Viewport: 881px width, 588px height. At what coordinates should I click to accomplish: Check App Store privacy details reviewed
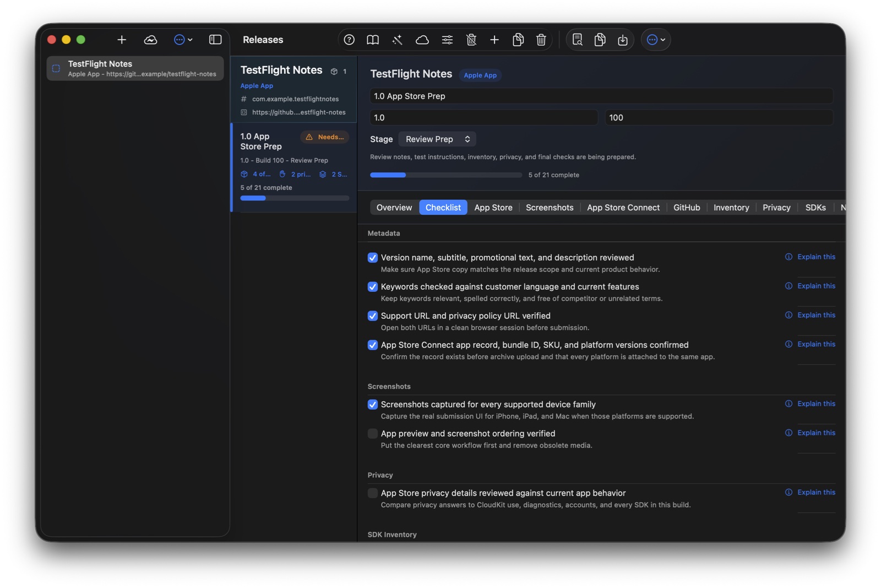(x=373, y=493)
